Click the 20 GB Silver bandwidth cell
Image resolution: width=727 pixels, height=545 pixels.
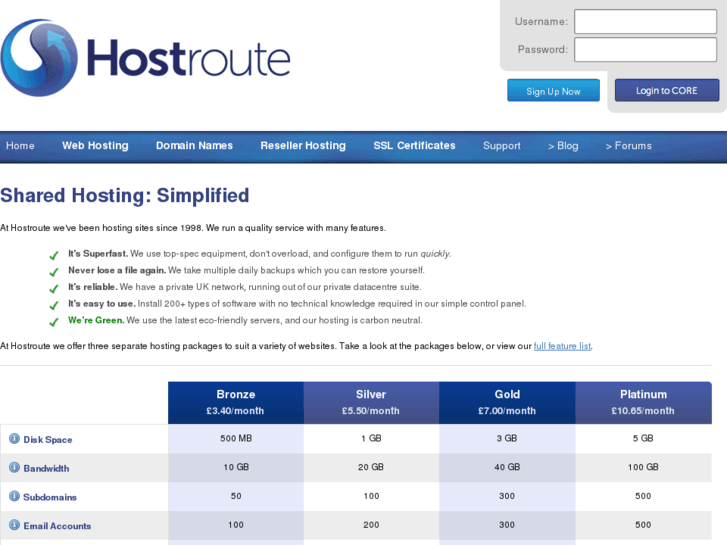[x=371, y=467]
